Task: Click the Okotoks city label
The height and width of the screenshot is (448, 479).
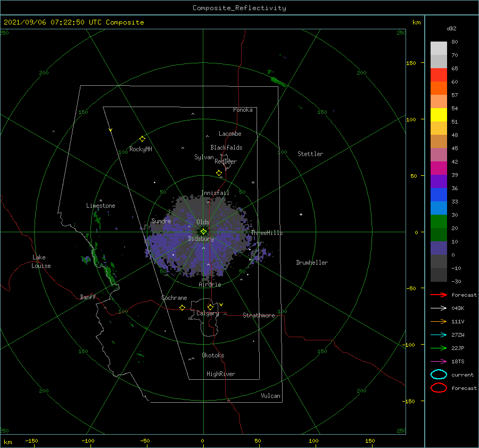Action: click(x=213, y=355)
